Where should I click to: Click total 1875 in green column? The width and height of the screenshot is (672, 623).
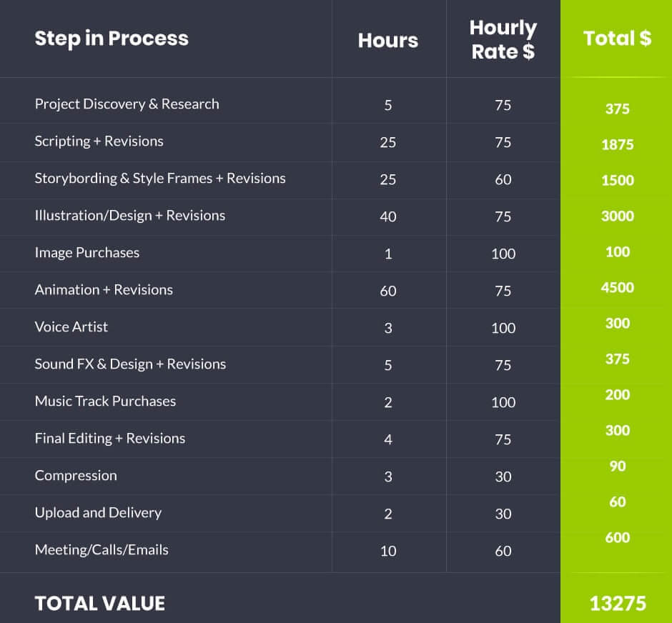click(x=618, y=145)
